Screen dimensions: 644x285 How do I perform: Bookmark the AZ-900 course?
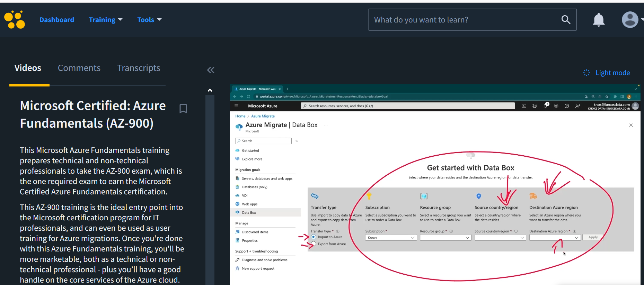pos(183,109)
